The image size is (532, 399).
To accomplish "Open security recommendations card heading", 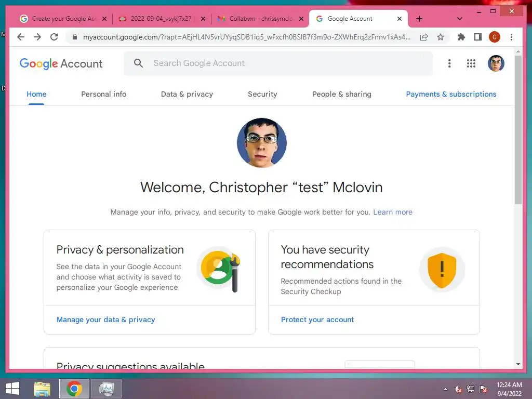I will click(327, 257).
